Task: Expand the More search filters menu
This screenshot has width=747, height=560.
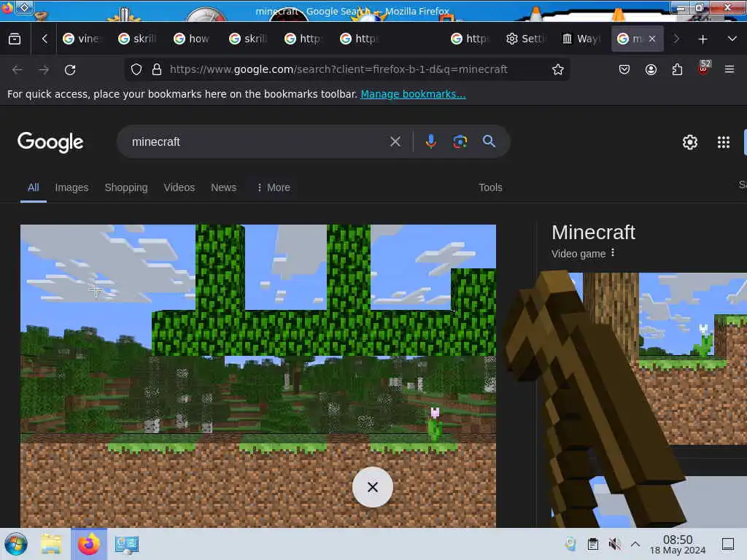Action: tap(273, 187)
